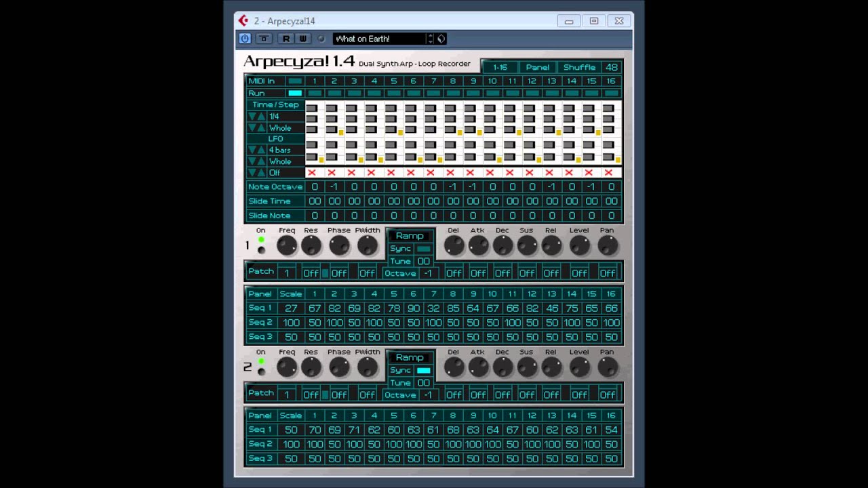Click synth 1 Seq 1 step 6 value 90

(413, 308)
